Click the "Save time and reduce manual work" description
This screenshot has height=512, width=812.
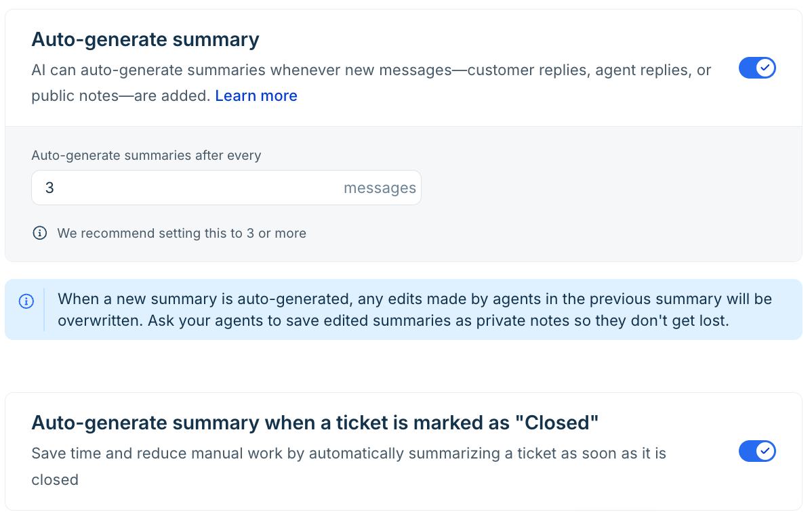[348, 466]
